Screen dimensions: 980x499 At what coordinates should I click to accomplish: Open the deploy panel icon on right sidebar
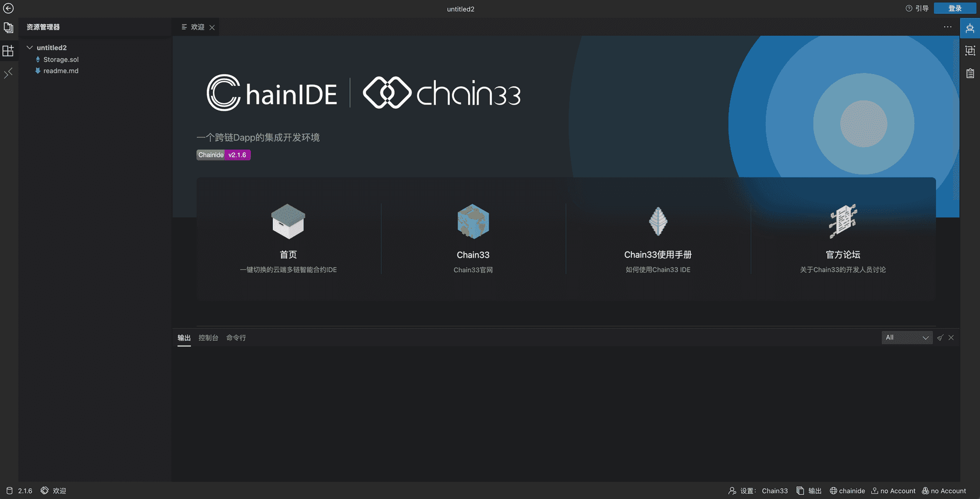point(970,28)
